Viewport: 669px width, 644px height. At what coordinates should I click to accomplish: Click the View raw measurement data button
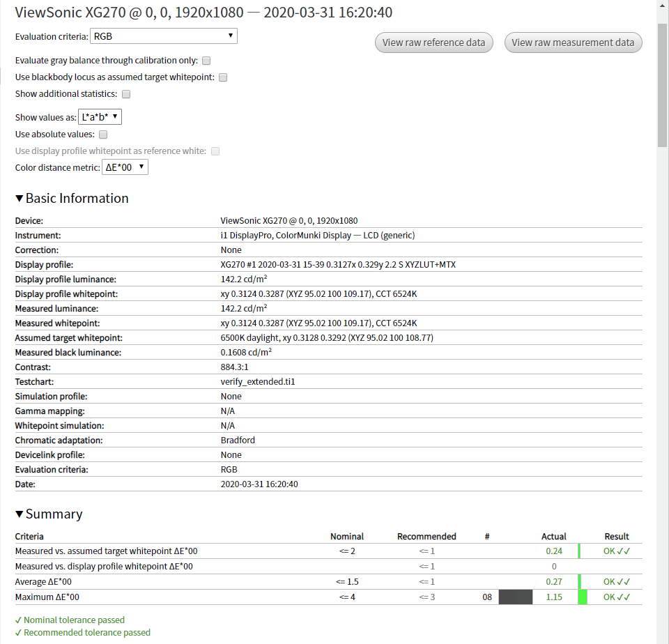click(573, 43)
